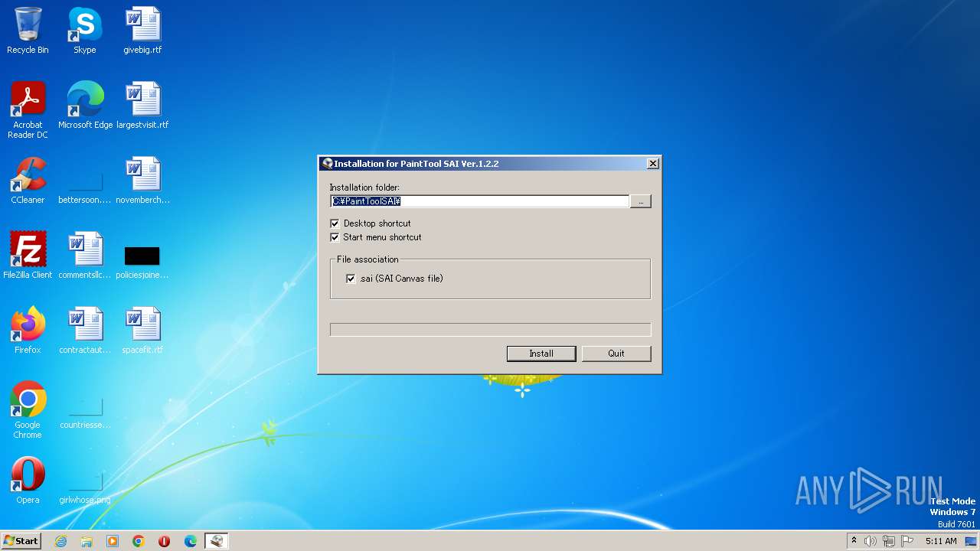Screen dimensions: 980x551
Task: Click the network status tray icon
Action: tap(889, 541)
